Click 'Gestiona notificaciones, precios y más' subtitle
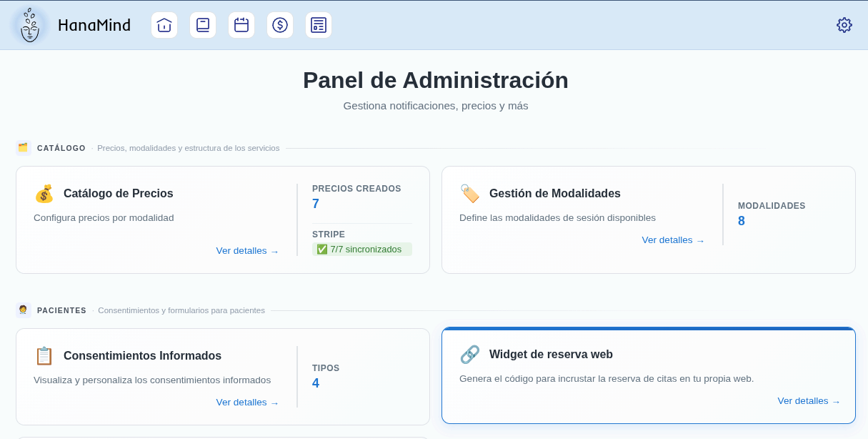Viewport: 868px width, 439px height. [x=436, y=106]
